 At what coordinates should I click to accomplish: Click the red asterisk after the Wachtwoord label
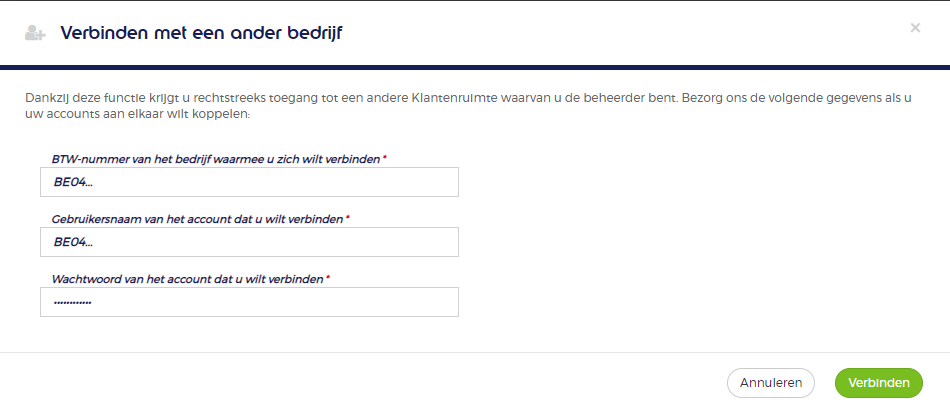328,277
